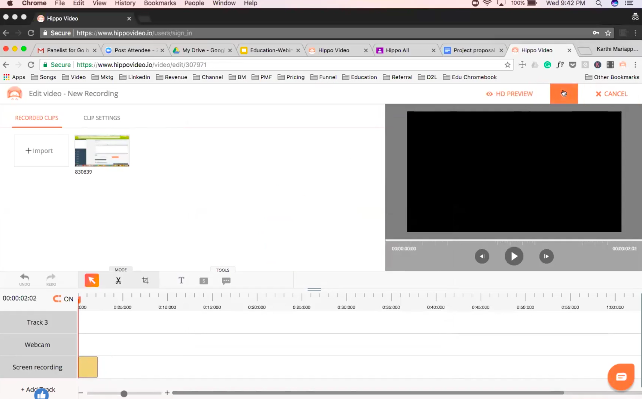
Task: Open the Songs bookmarks folder
Action: [43, 77]
